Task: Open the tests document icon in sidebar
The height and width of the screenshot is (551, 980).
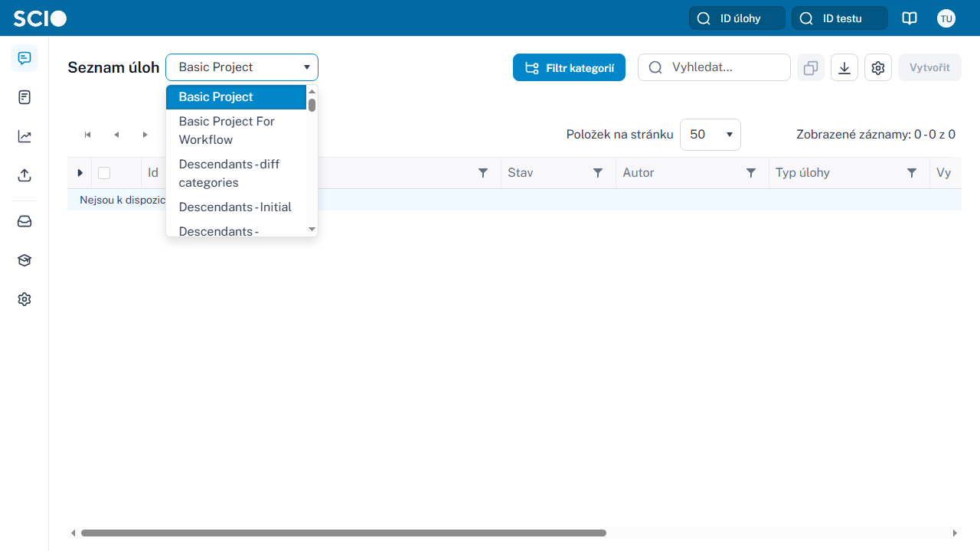Action: pos(24,97)
